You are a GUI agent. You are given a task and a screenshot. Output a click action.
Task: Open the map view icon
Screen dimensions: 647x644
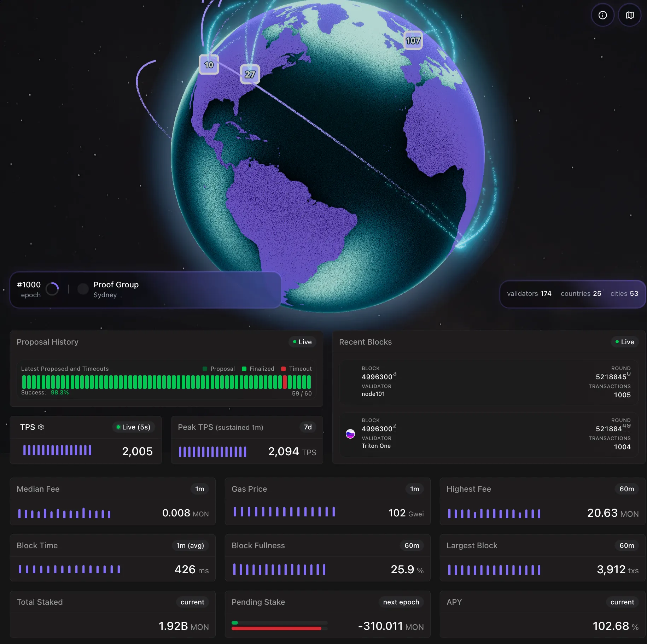(x=630, y=15)
